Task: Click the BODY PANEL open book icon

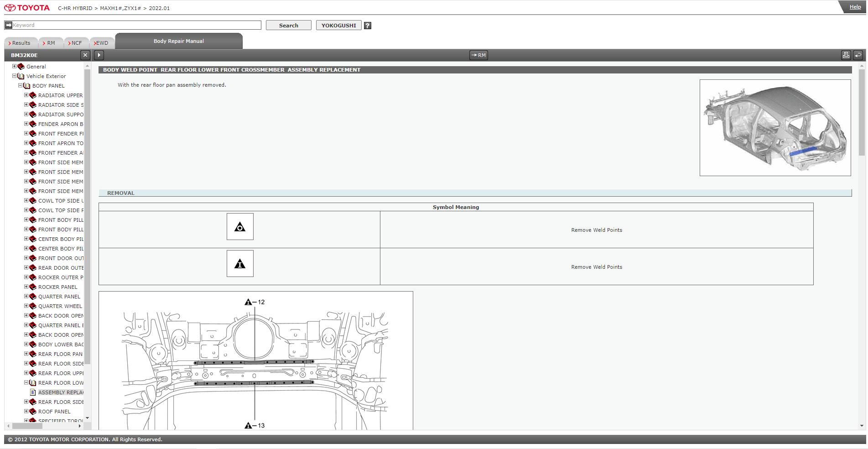Action: point(27,86)
